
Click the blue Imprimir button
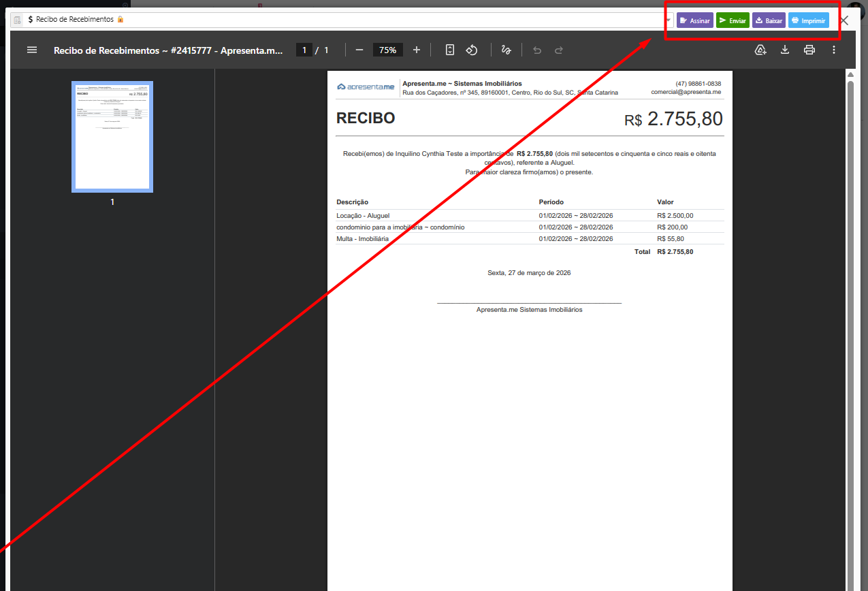(808, 20)
